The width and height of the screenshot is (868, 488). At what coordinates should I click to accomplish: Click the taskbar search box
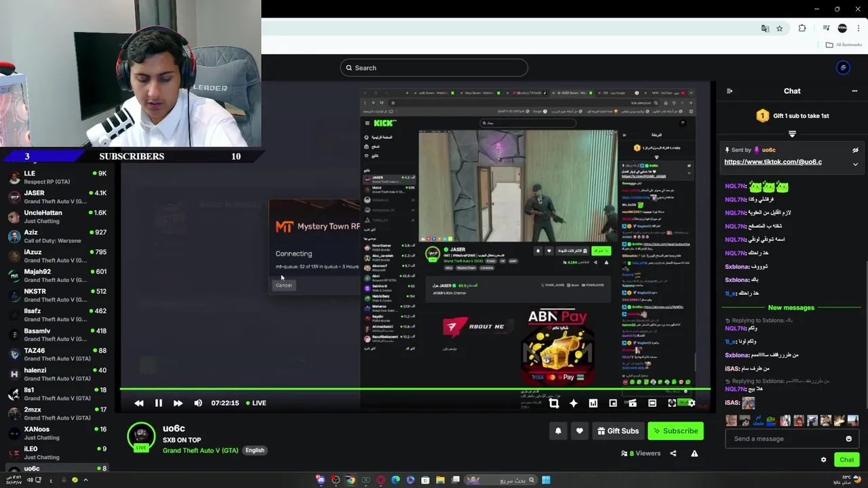[x=500, y=480]
